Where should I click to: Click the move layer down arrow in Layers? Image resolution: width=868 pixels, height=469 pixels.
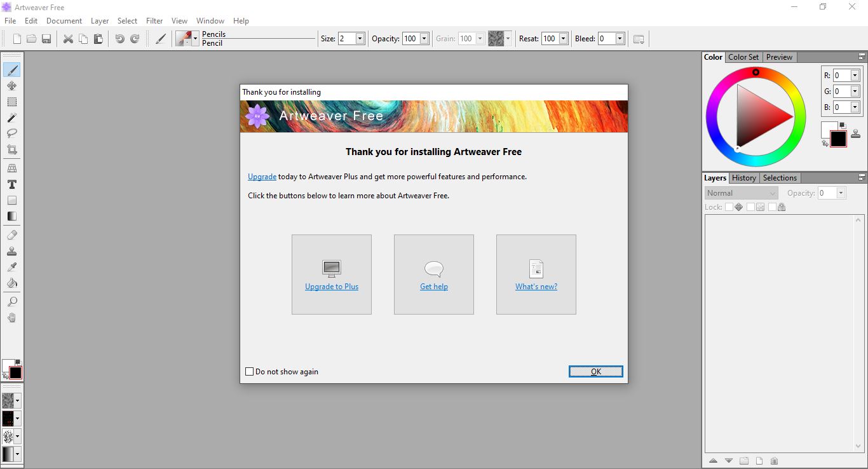(x=728, y=461)
